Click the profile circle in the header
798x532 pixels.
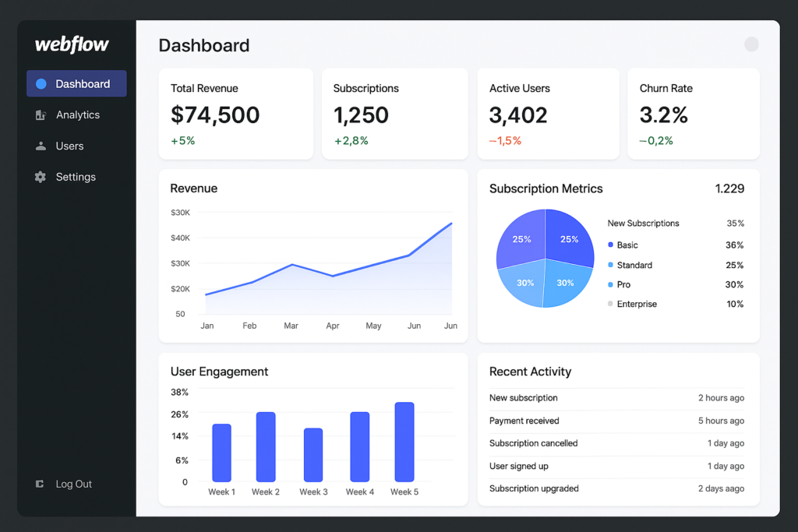pyautogui.click(x=750, y=44)
